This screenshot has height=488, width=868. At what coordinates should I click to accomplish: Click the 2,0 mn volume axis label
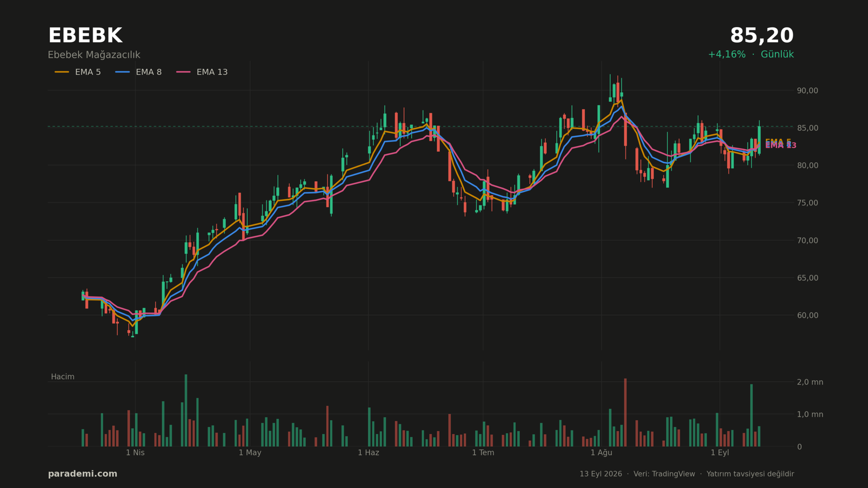[x=810, y=382]
